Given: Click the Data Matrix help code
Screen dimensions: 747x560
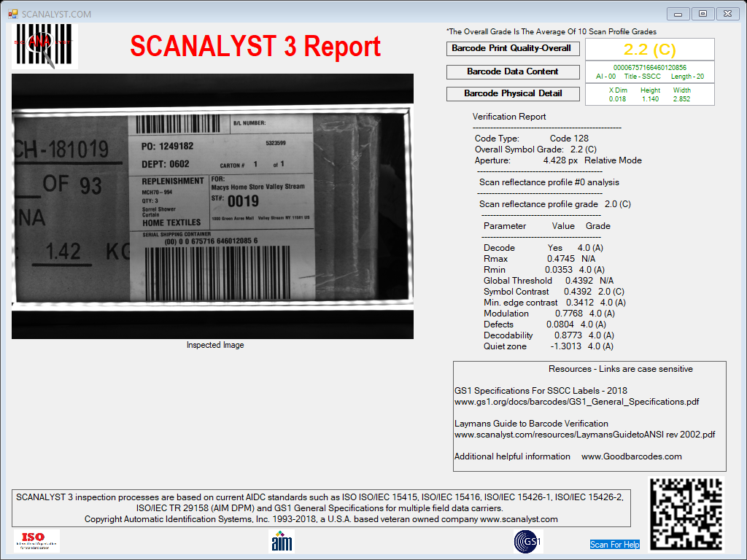Looking at the screenshot, I should tap(686, 513).
